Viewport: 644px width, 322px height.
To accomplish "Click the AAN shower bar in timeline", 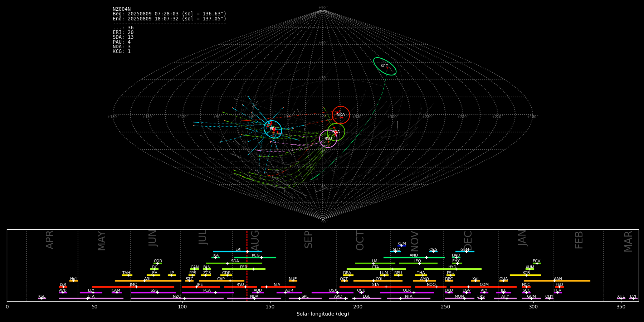I will click(x=557, y=281).
